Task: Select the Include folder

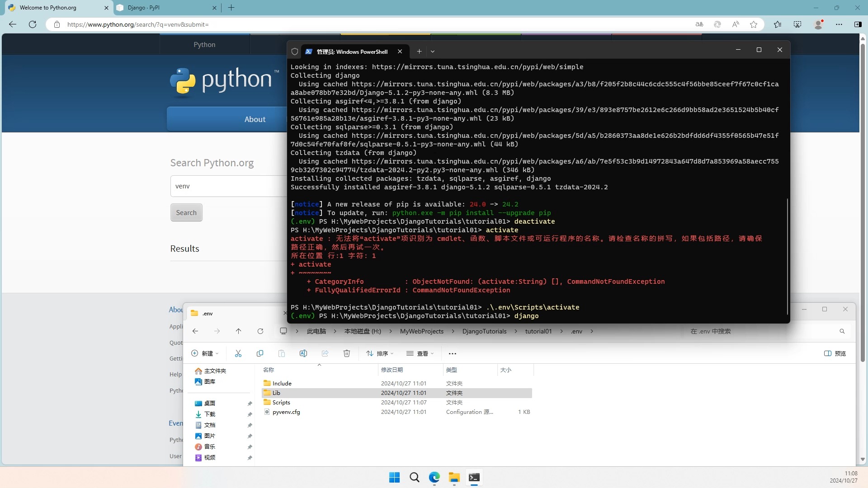Action: (x=397, y=383)
